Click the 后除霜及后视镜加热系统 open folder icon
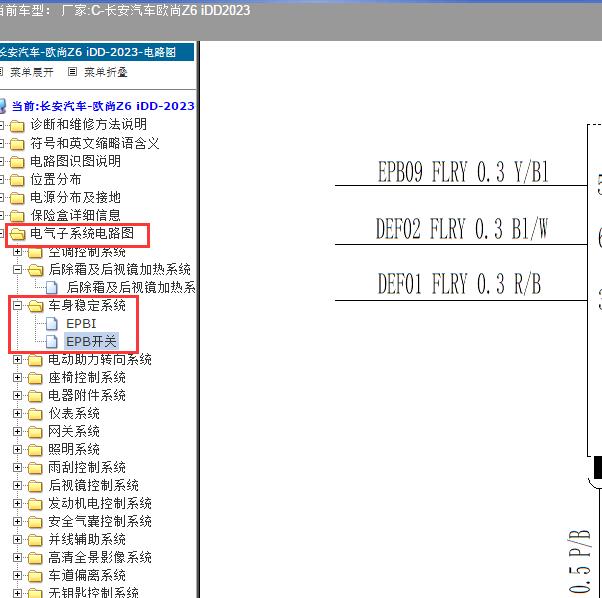602x598 pixels. (36, 270)
